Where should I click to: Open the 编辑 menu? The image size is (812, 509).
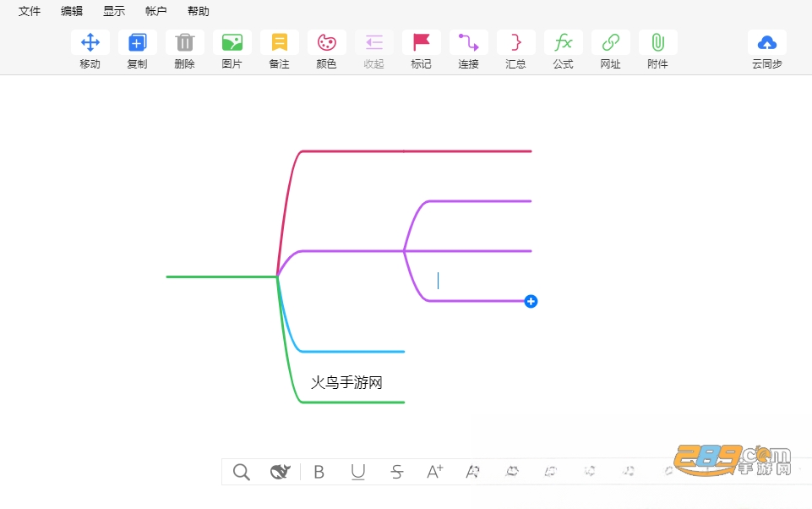(72, 11)
